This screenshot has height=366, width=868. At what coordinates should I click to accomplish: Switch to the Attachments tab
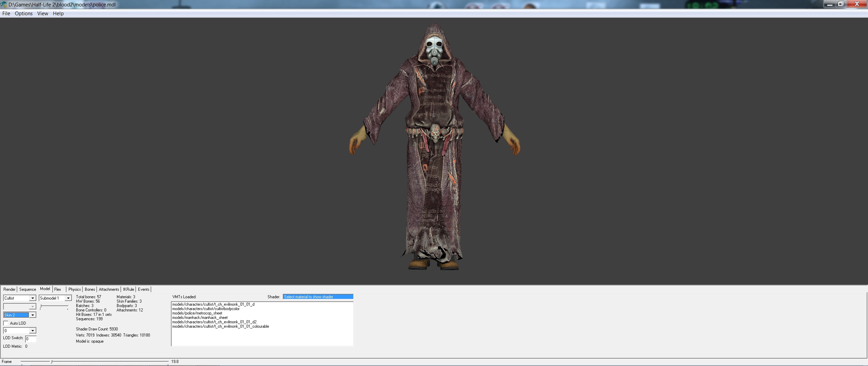click(x=109, y=289)
